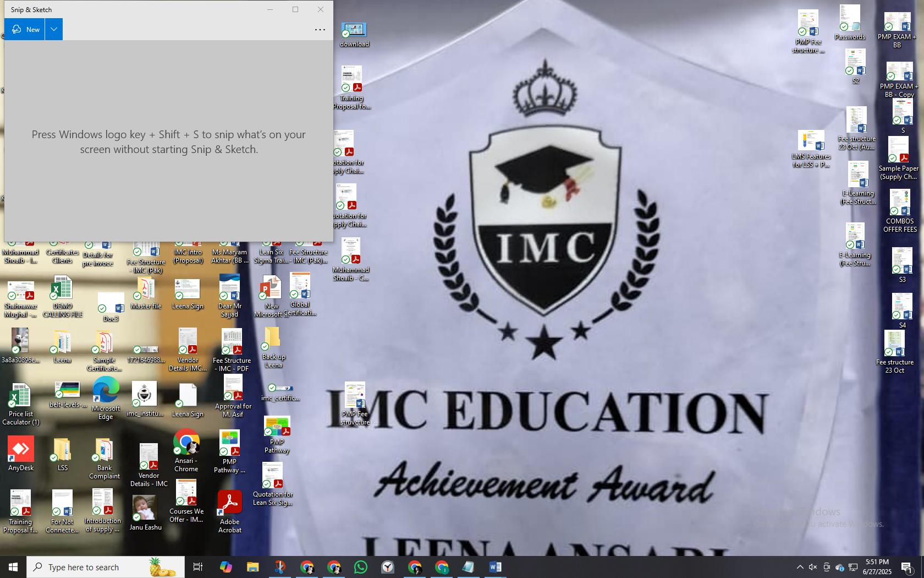Select Microsoft Edge desktop shortcut
The image size is (924, 578).
(106, 399)
